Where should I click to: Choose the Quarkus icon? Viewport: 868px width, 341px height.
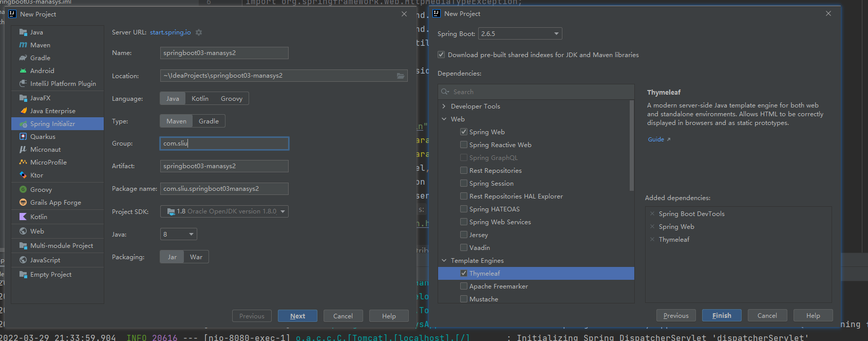23,136
